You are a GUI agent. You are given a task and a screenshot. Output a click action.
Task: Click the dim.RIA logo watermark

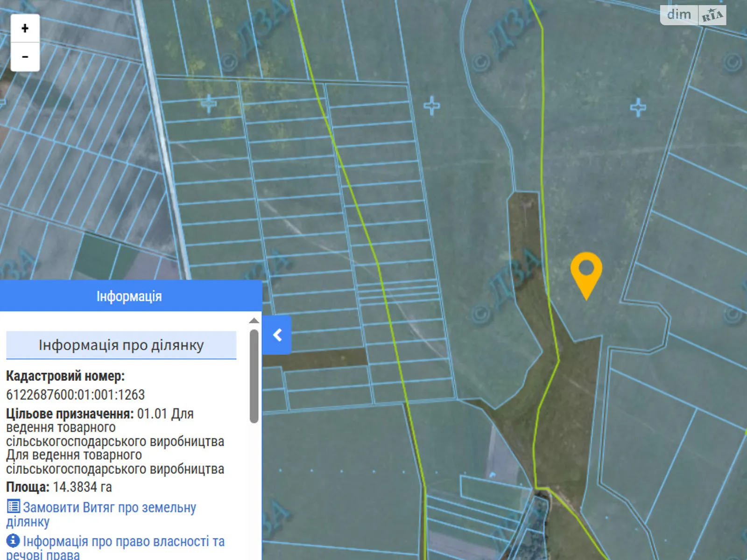(693, 15)
